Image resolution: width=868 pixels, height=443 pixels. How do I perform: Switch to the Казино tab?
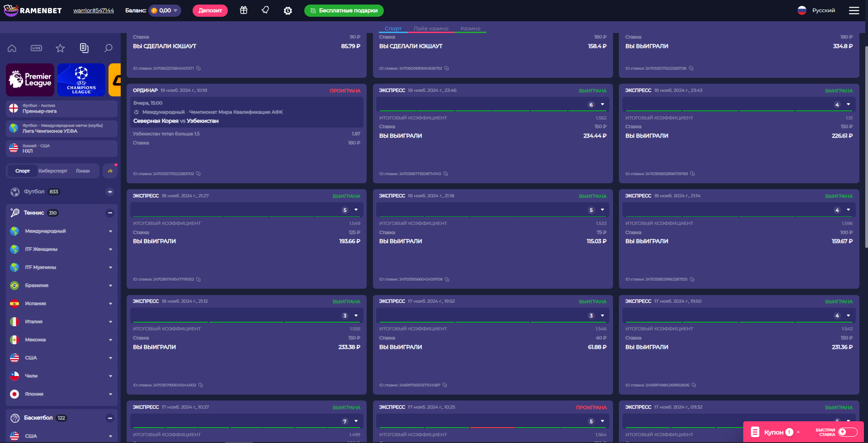[x=470, y=29]
